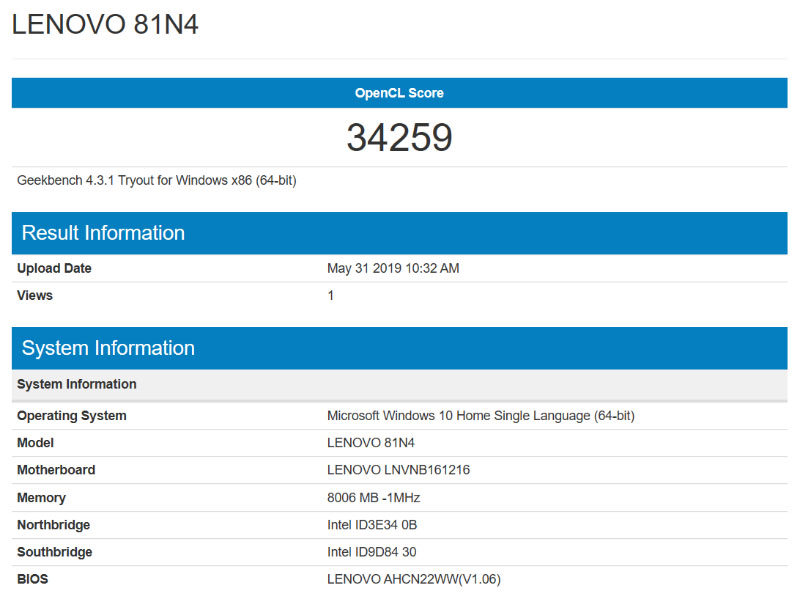The height and width of the screenshot is (599, 800).
Task: Click the 34259 OpenCL score value
Action: (400, 137)
